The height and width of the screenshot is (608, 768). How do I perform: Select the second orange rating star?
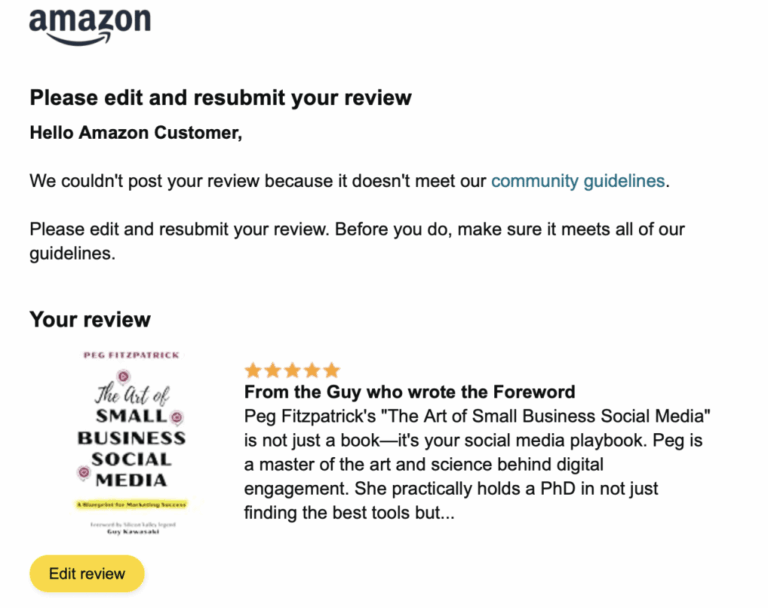tap(273, 370)
